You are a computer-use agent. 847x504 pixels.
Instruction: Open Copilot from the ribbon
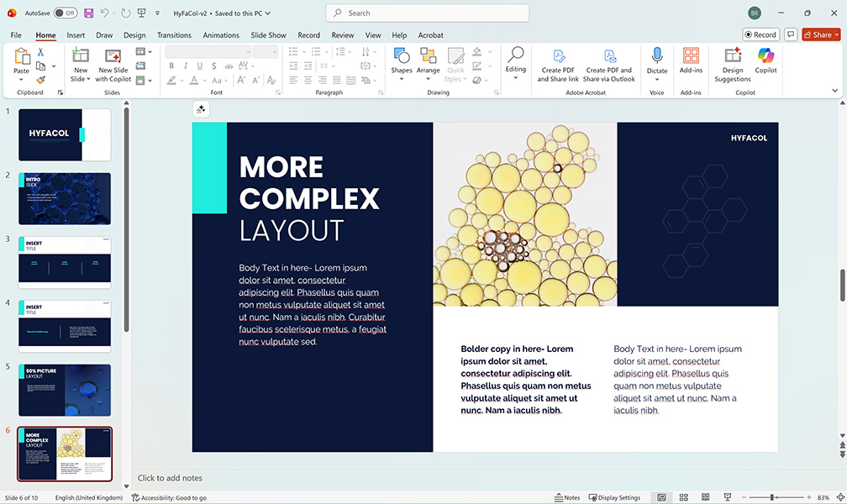point(765,60)
